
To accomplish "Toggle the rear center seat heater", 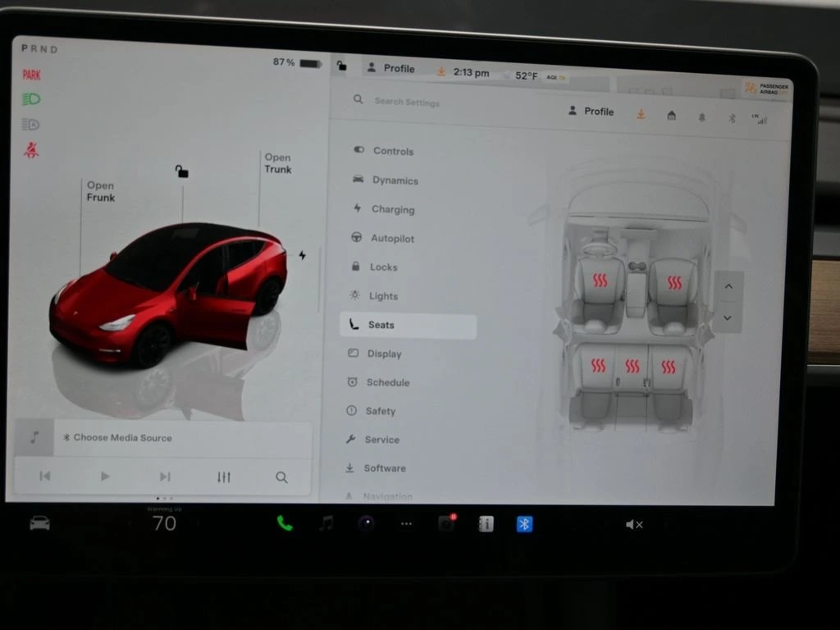I will coord(632,367).
